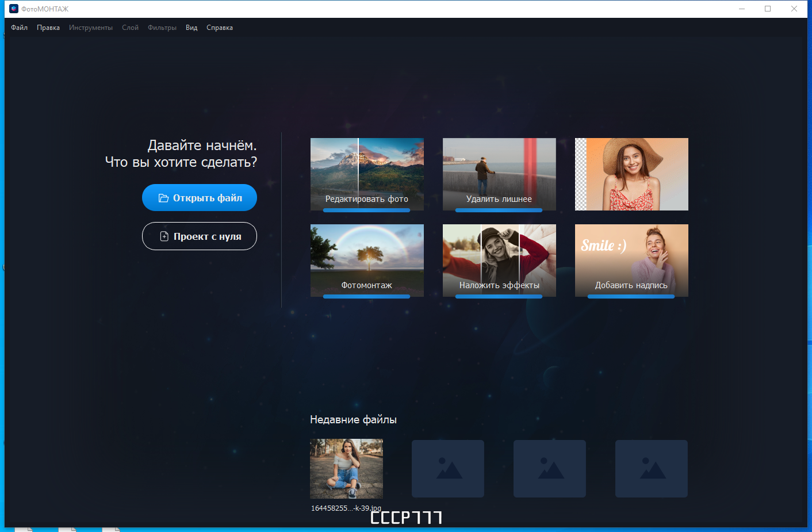Image resolution: width=812 pixels, height=532 pixels.
Task: Click the background removal tile with woman in hat
Action: (631, 174)
